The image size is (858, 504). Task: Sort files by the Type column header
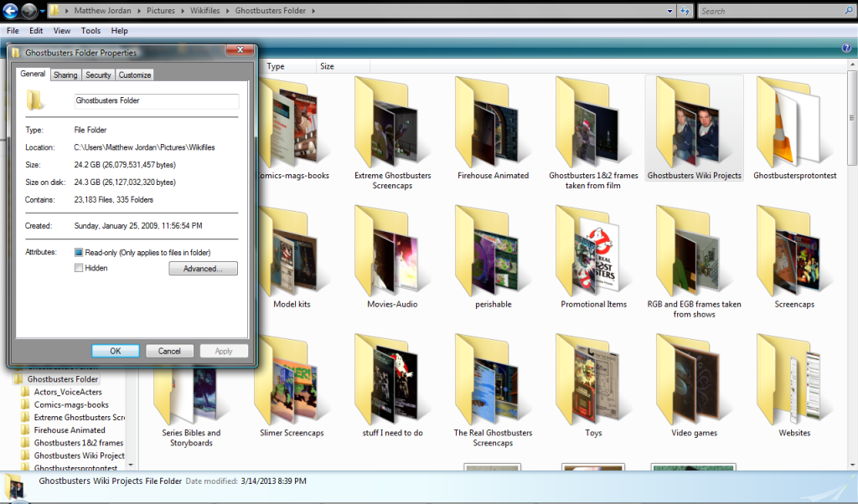pos(289,66)
